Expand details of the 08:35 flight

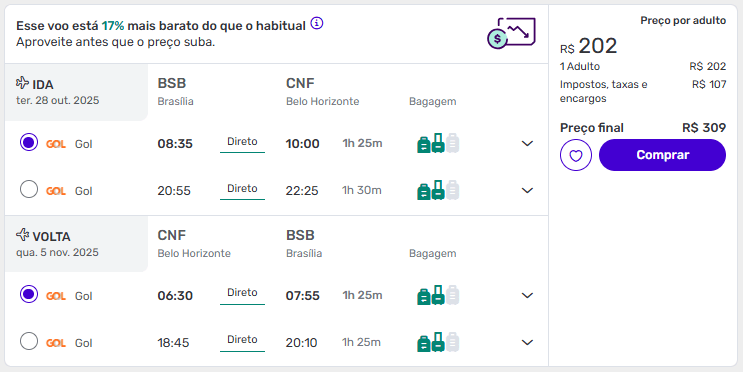527,144
